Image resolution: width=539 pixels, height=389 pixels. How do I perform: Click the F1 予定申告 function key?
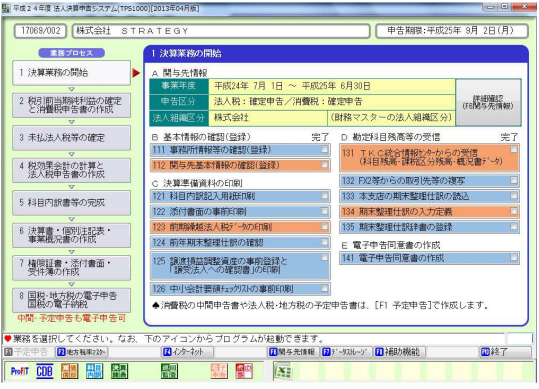28,352
